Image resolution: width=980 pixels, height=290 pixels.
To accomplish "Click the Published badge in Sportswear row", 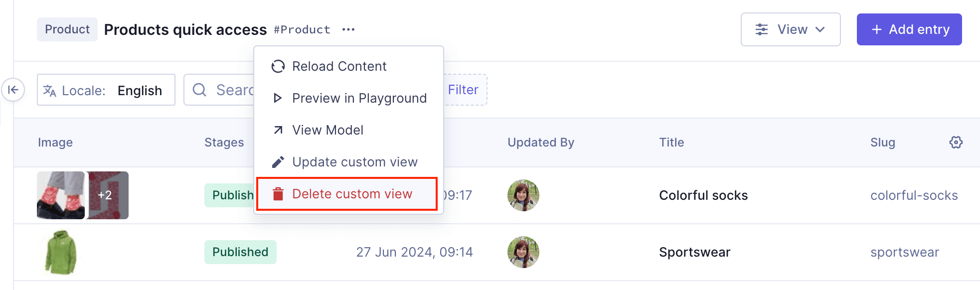I will tap(240, 252).
